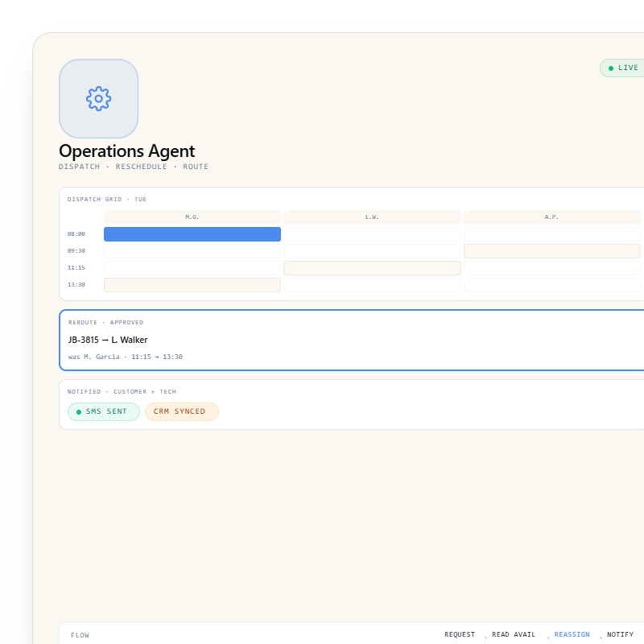Click the Operations Agent title
Image resolution: width=644 pixels, height=644 pixels.
[127, 151]
